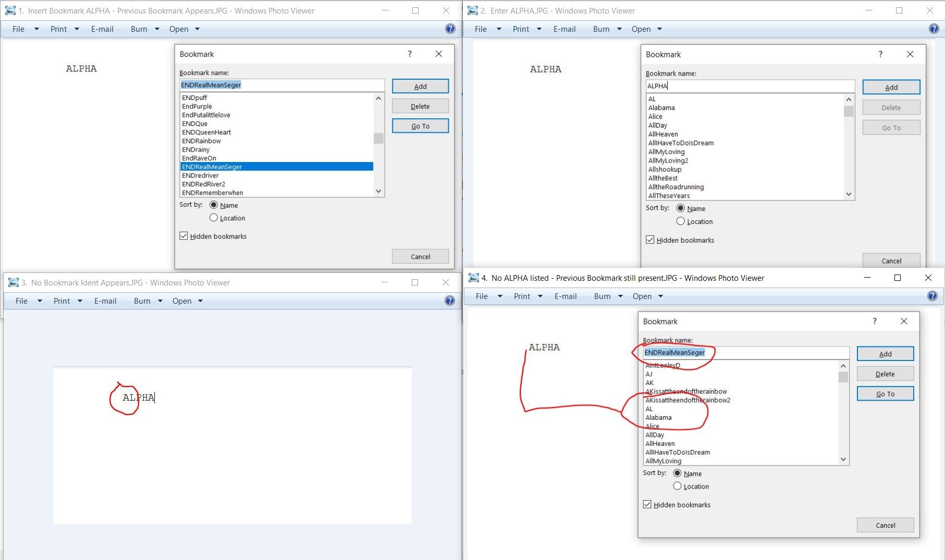
Task: Click the Go To button in window 4 dialog
Action: pyautogui.click(x=885, y=393)
